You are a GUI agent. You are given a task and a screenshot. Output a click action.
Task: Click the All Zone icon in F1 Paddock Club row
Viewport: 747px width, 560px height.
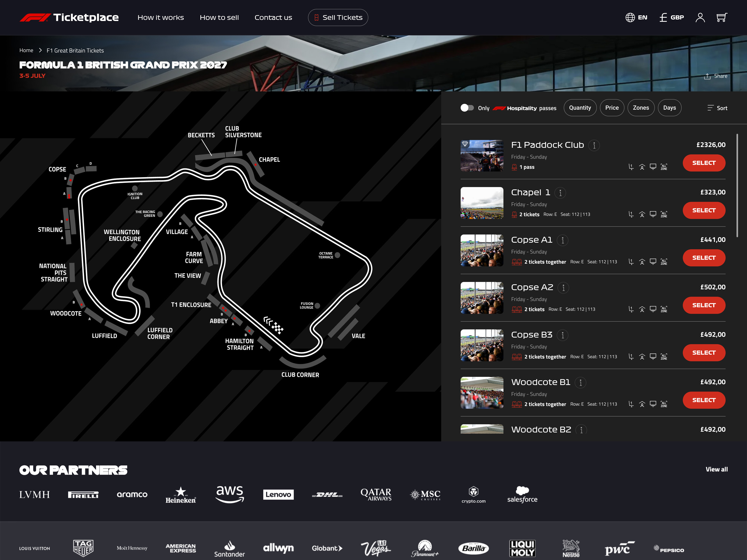pos(664,167)
